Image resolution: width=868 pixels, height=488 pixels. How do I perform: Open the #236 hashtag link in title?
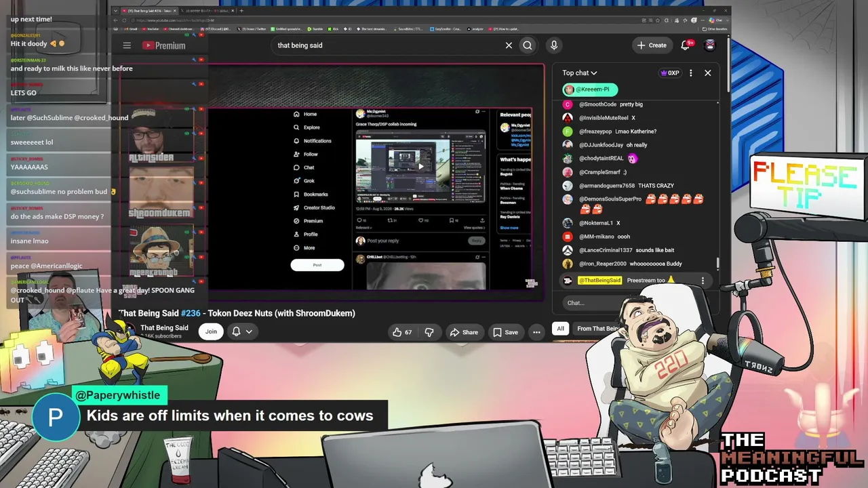[191, 313]
